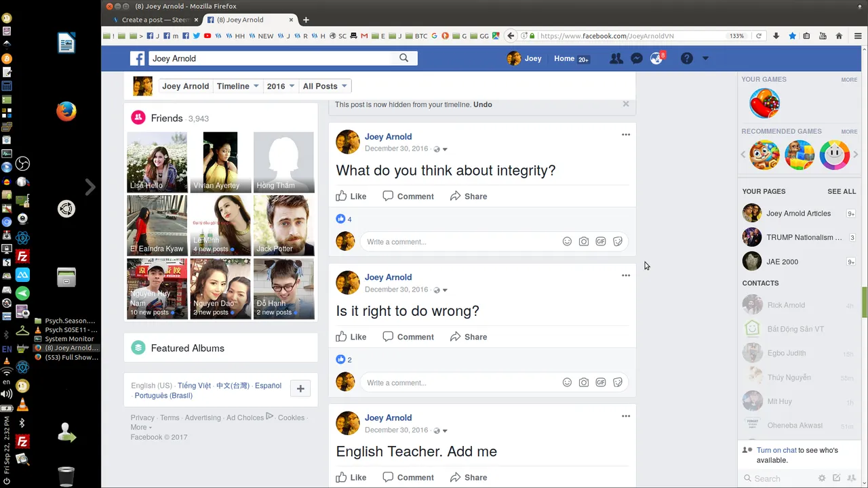This screenshot has width=868, height=488.
Task: Click the search magnifier button
Action: tap(404, 58)
